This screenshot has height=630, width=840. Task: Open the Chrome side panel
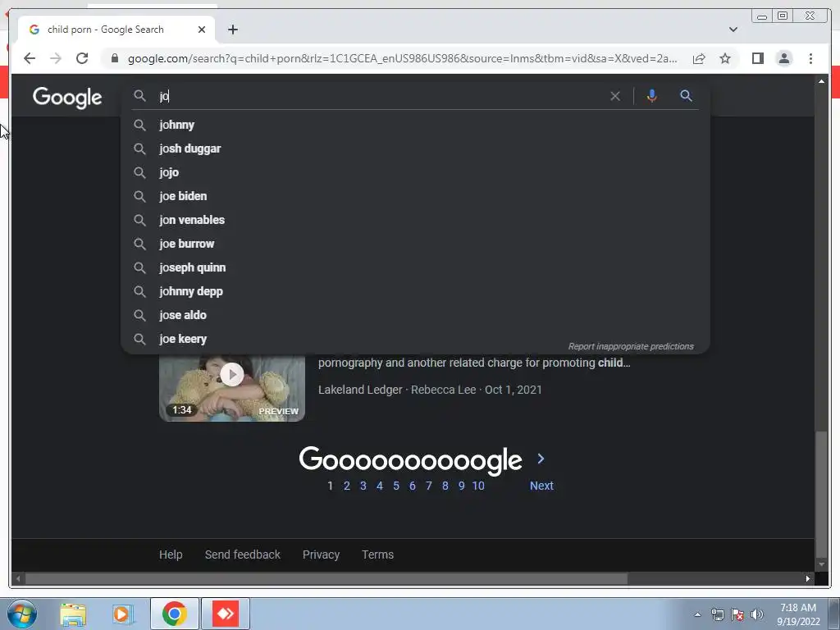pos(757,58)
